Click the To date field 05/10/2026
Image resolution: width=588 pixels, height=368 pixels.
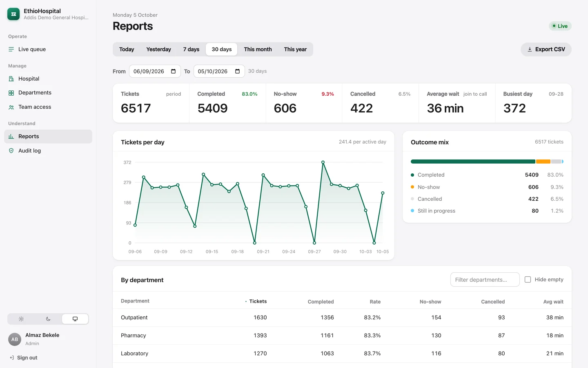[x=219, y=71]
